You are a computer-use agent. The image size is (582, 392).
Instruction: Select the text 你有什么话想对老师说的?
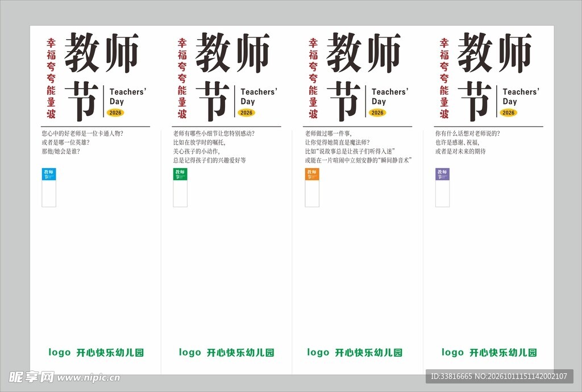click(468, 134)
